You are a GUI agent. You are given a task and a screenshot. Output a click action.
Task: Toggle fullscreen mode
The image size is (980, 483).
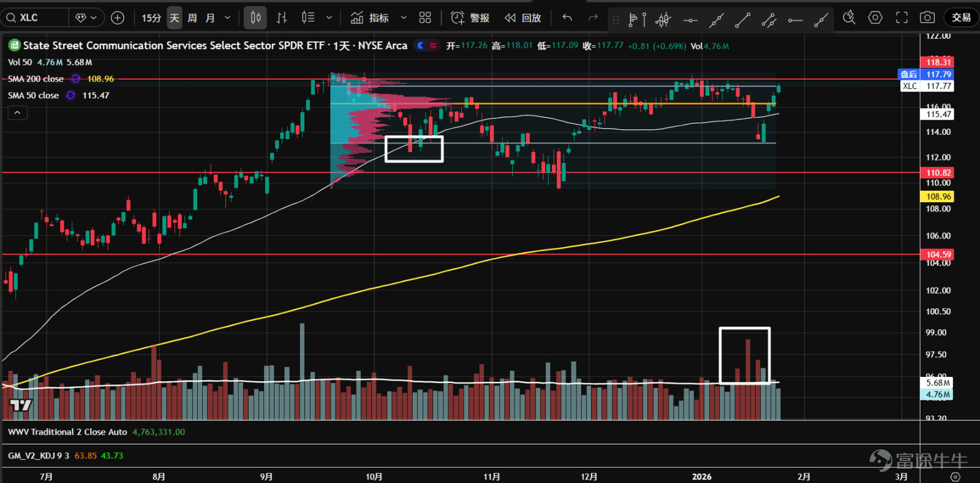pyautogui.click(x=902, y=18)
